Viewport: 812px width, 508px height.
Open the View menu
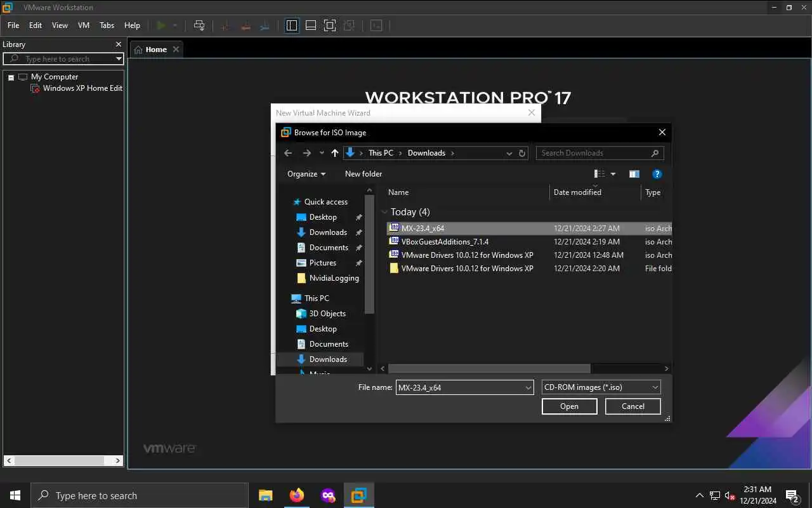(60, 25)
